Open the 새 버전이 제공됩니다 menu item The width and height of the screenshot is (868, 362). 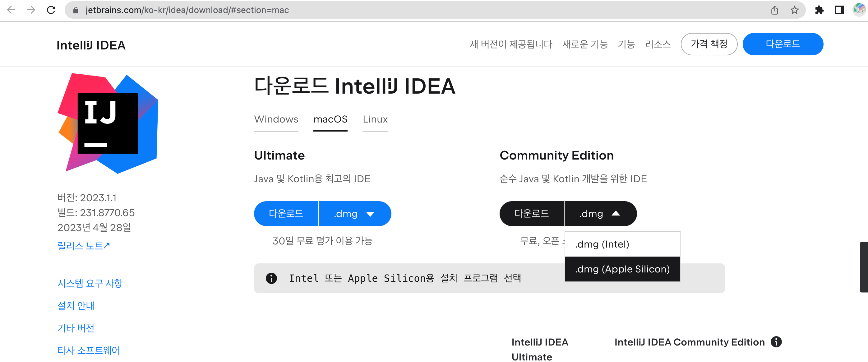coord(511,44)
